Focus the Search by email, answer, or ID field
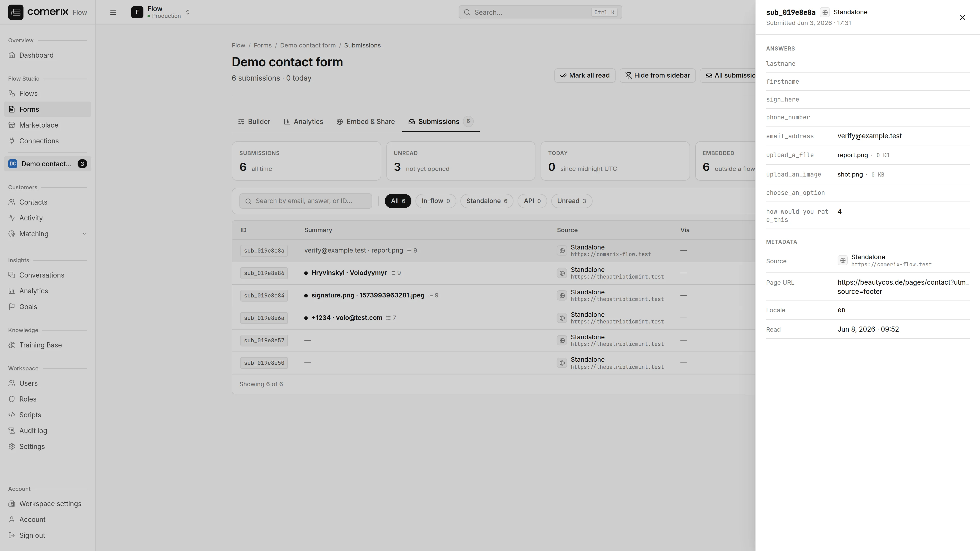Viewport: 980px width, 551px height. [x=305, y=201]
